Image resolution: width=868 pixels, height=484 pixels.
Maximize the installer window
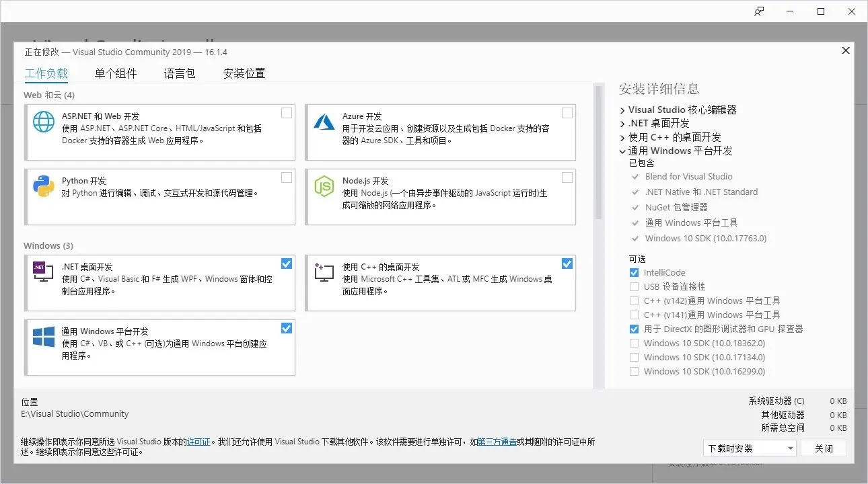pyautogui.click(x=821, y=11)
